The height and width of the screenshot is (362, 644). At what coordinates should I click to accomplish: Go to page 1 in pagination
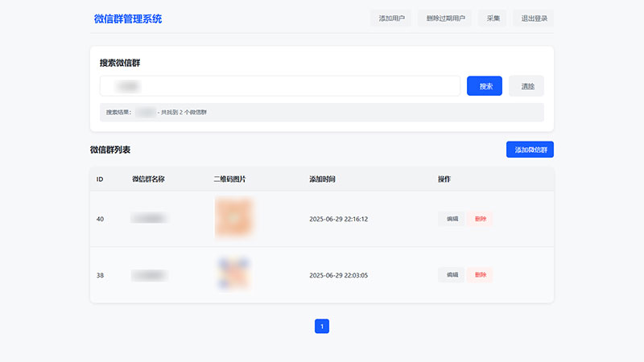coord(322,327)
